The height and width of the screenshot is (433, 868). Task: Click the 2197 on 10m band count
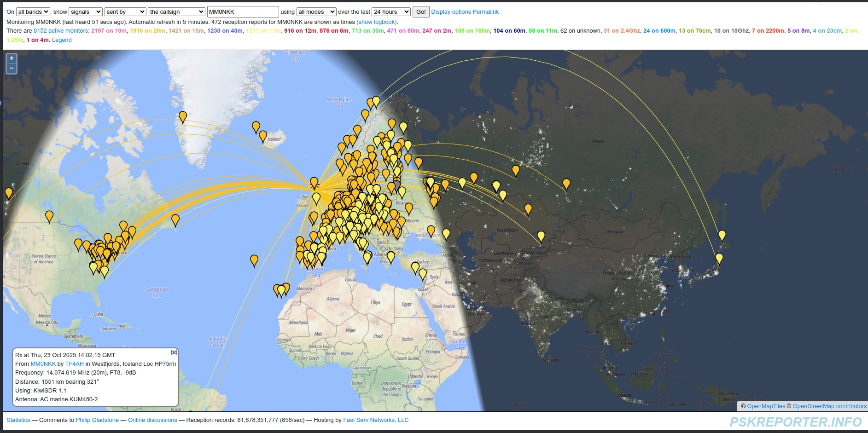(x=109, y=31)
